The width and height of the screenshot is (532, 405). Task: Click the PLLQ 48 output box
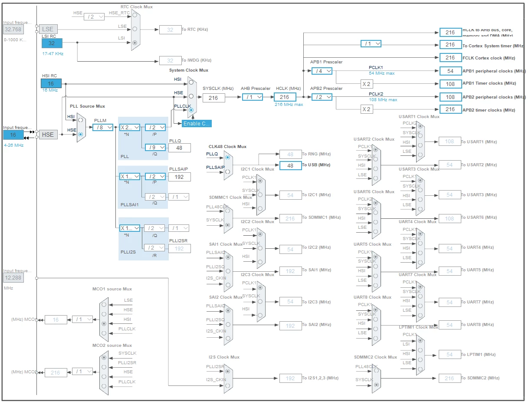[180, 148]
